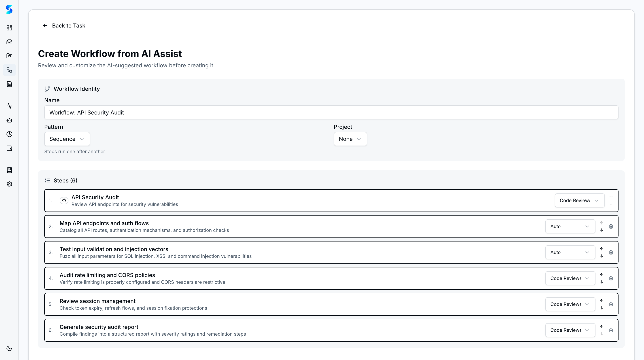
Task: Select the bookmarks icon in the sidebar
Action: 9,170
